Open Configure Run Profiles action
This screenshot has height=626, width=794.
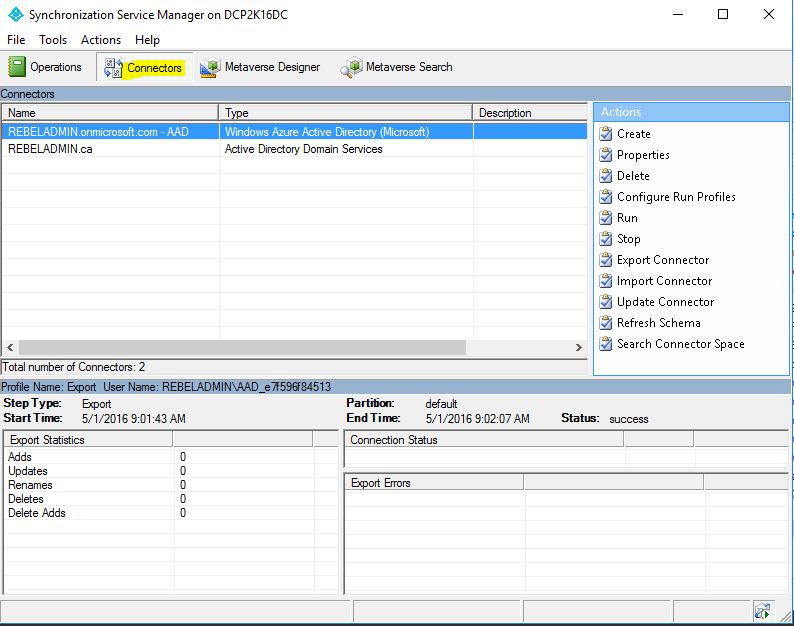point(676,197)
